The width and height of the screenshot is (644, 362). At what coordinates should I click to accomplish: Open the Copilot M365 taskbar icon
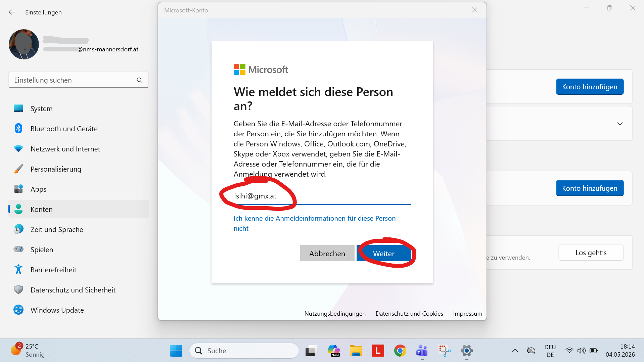pyautogui.click(x=334, y=351)
